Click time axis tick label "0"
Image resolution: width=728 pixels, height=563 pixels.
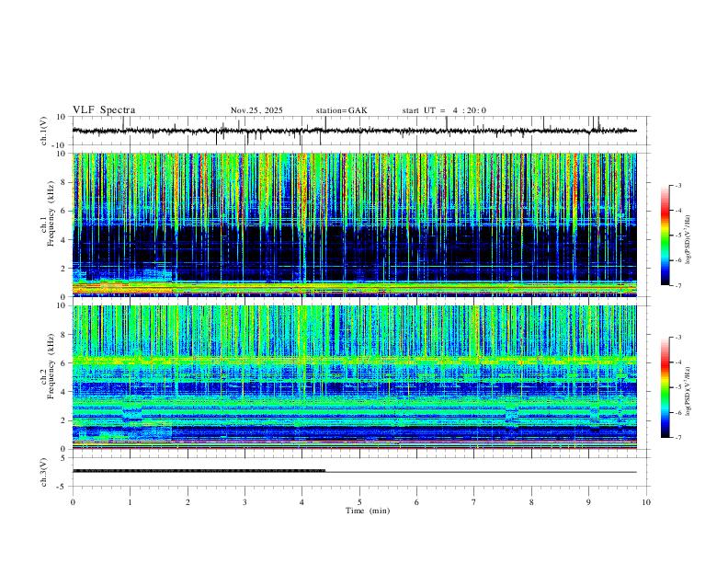73,502
